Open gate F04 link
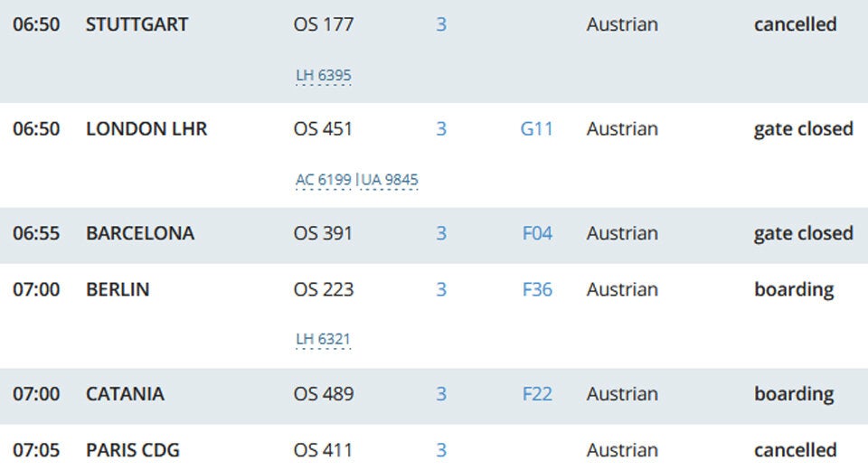 537,233
